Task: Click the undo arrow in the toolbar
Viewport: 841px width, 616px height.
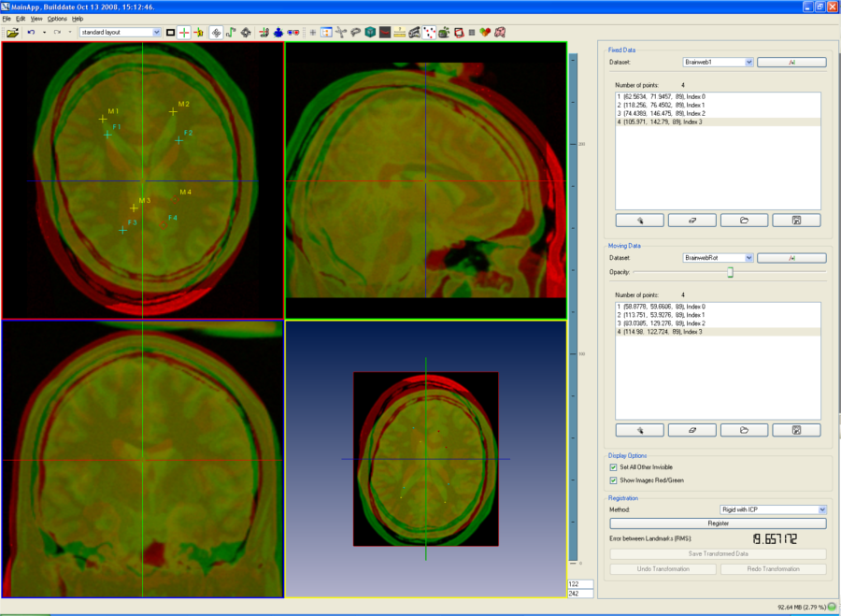Action: coord(31,32)
